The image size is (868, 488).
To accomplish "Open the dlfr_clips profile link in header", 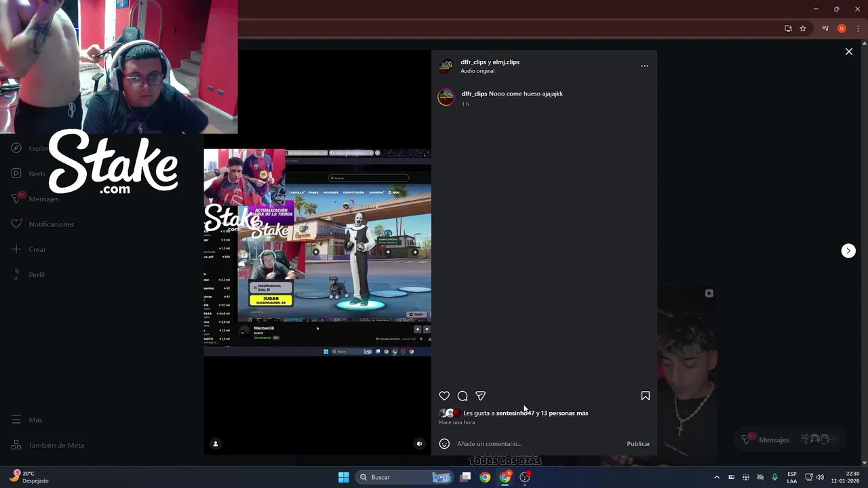I will tap(473, 62).
